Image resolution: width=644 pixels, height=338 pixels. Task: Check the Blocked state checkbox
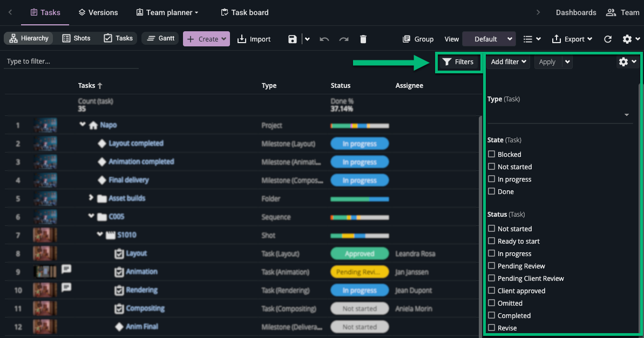click(x=491, y=154)
